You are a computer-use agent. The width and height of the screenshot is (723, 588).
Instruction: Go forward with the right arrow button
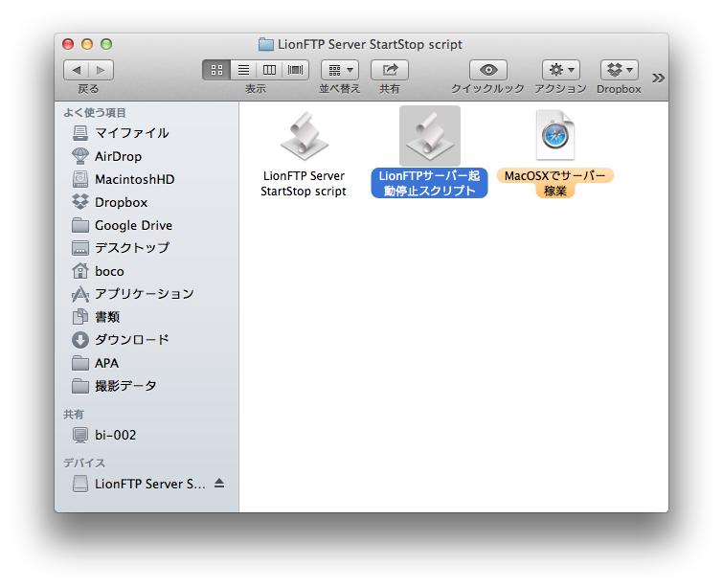tap(101, 70)
